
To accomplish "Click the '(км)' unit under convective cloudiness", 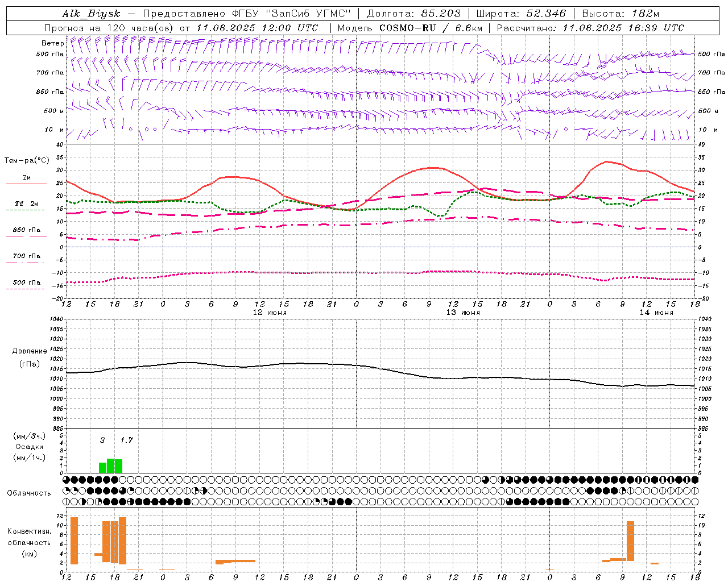I will click(x=29, y=554).
